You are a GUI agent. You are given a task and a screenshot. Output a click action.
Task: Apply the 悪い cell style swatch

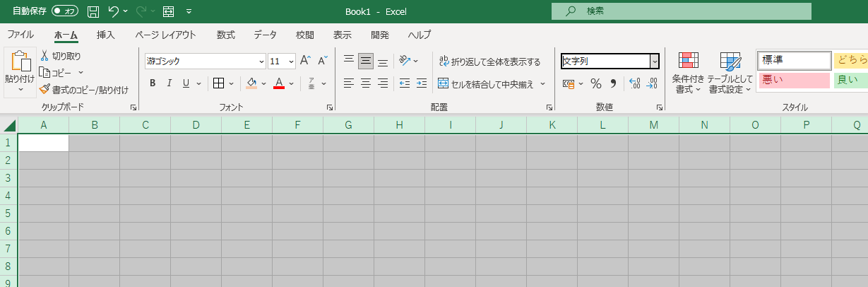pyautogui.click(x=795, y=80)
